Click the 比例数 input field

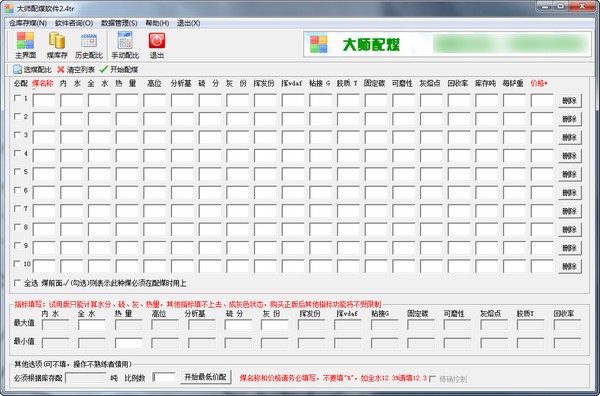click(164, 377)
